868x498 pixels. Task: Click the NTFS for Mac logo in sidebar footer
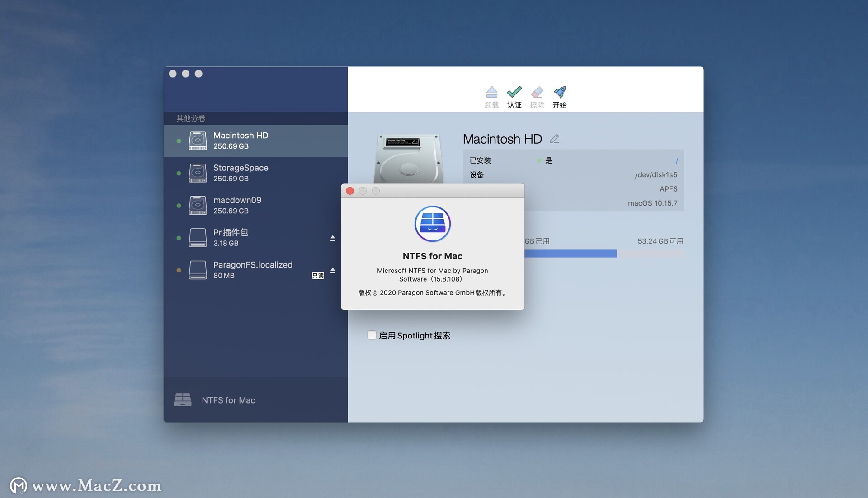(x=183, y=399)
